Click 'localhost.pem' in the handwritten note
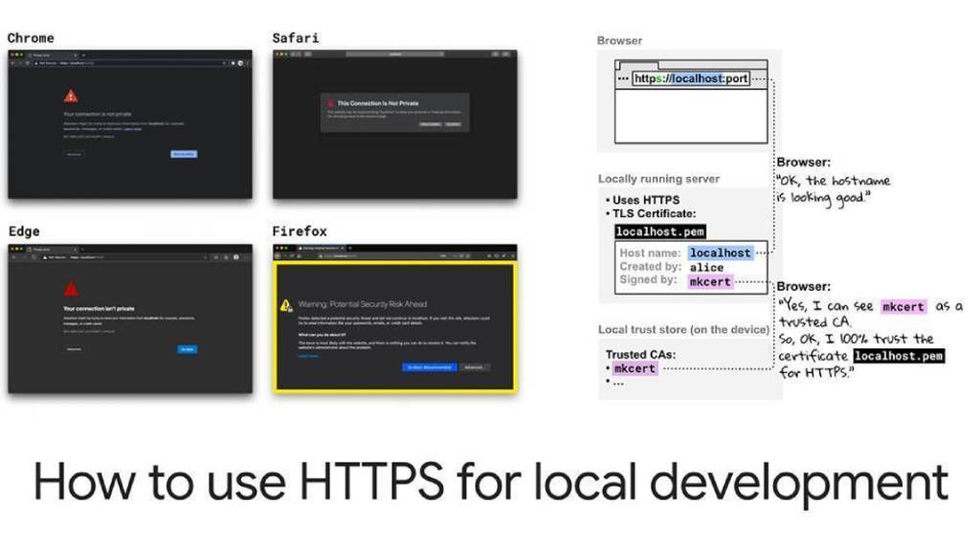980x550 pixels. click(899, 356)
